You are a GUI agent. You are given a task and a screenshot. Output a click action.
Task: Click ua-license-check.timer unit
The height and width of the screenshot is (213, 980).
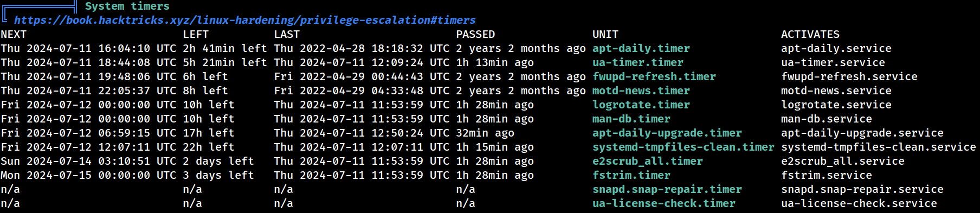tap(664, 203)
